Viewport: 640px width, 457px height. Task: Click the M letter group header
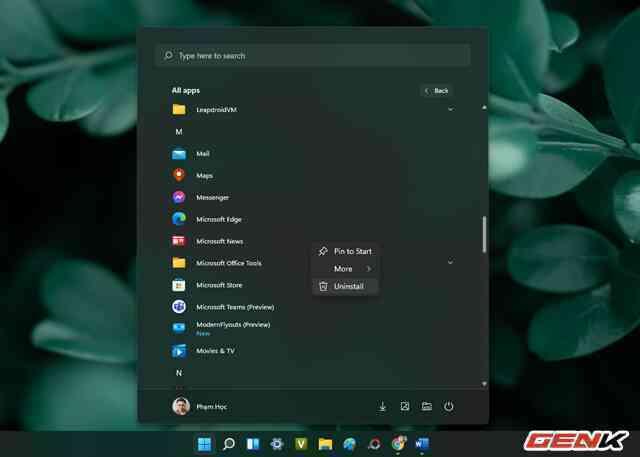coord(179,132)
